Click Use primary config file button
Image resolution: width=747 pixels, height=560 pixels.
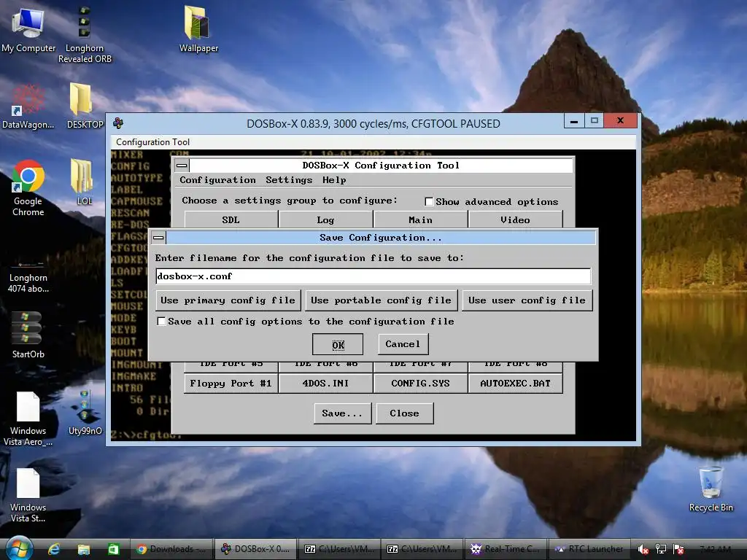[x=228, y=300]
